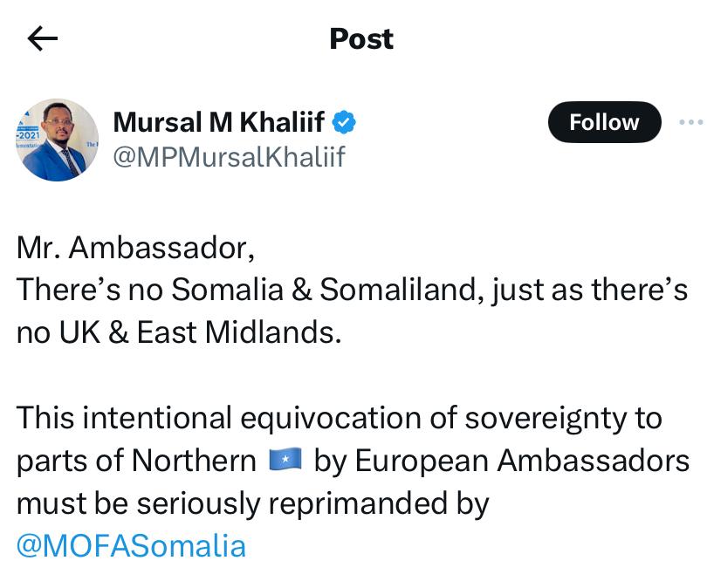Click the 'parts of Northern' text
Image resolution: width=707 pixels, height=588 pixels.
point(136,460)
